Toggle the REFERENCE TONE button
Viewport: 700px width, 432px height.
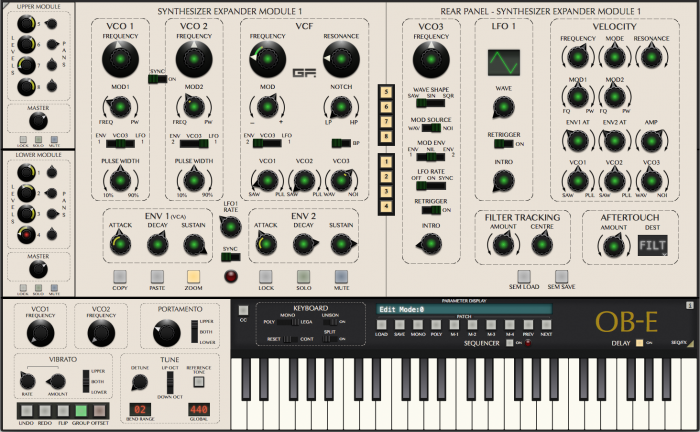tap(199, 382)
